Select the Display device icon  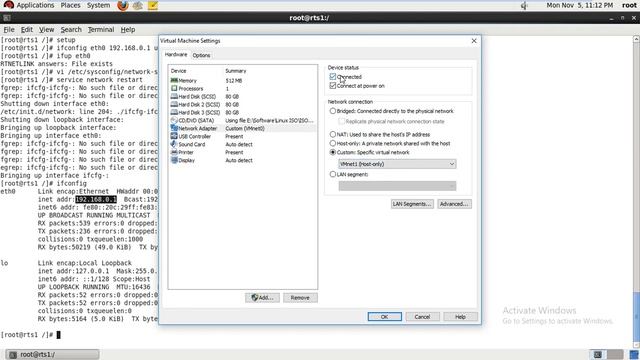tap(174, 160)
